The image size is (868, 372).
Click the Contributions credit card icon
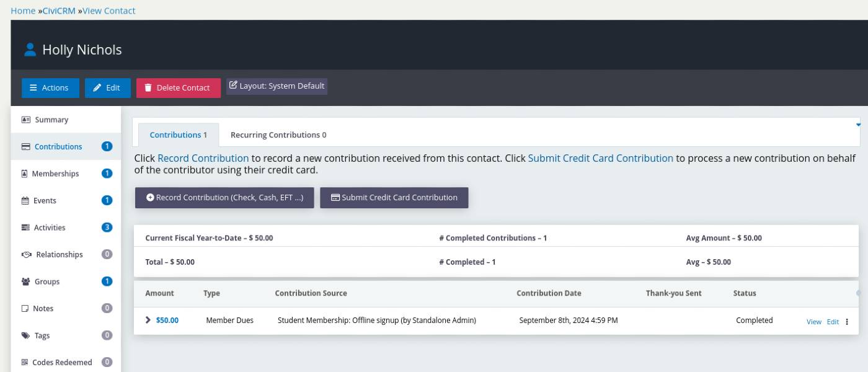pos(25,147)
